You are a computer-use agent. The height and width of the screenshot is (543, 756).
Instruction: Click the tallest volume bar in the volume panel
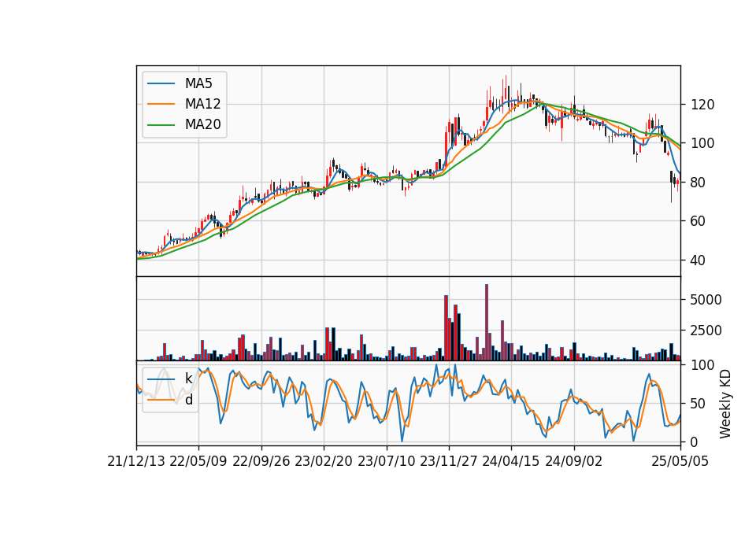coord(487,323)
